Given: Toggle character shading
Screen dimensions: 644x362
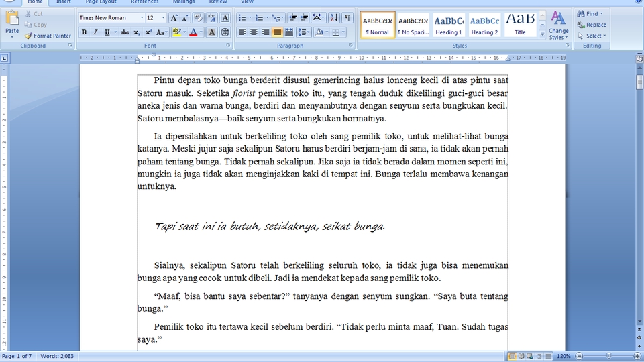Looking at the screenshot, I should [x=211, y=32].
